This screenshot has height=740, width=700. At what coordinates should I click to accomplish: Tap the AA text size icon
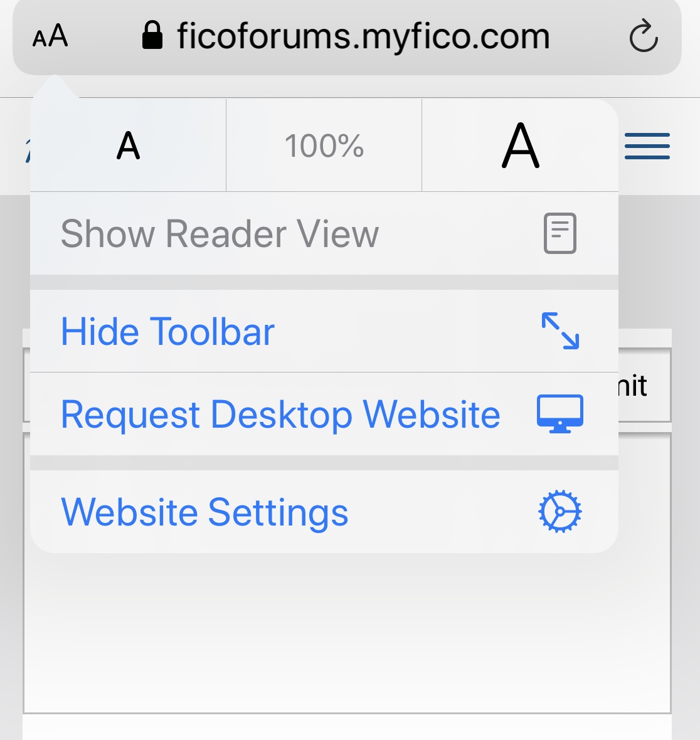[50, 36]
